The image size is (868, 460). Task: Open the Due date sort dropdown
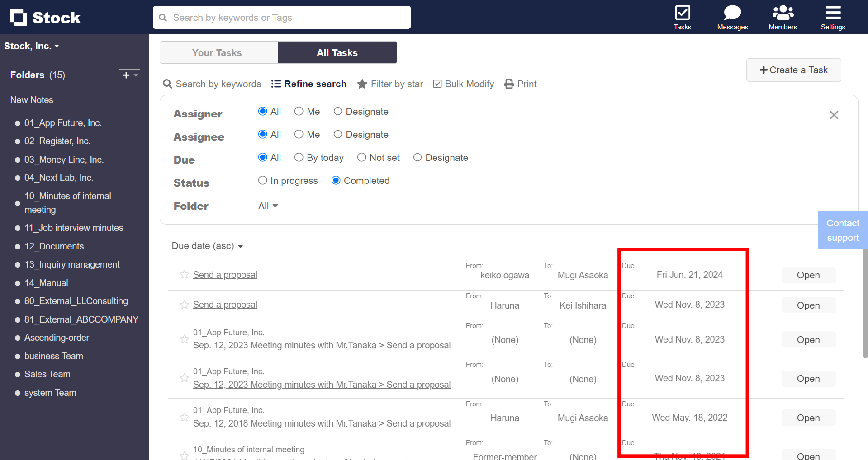click(207, 246)
